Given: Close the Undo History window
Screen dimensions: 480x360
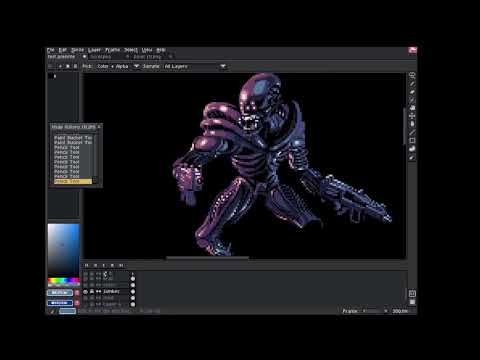Looking at the screenshot, I should pyautogui.click(x=99, y=127).
